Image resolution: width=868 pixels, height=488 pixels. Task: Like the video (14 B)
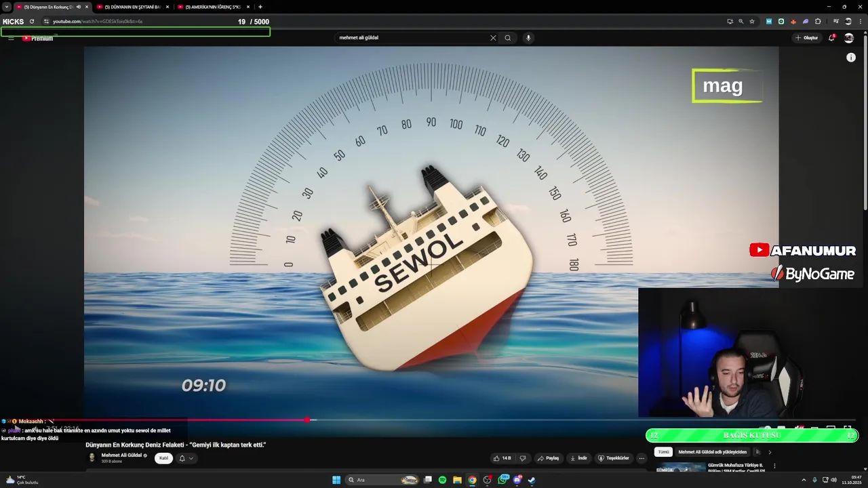(x=502, y=458)
